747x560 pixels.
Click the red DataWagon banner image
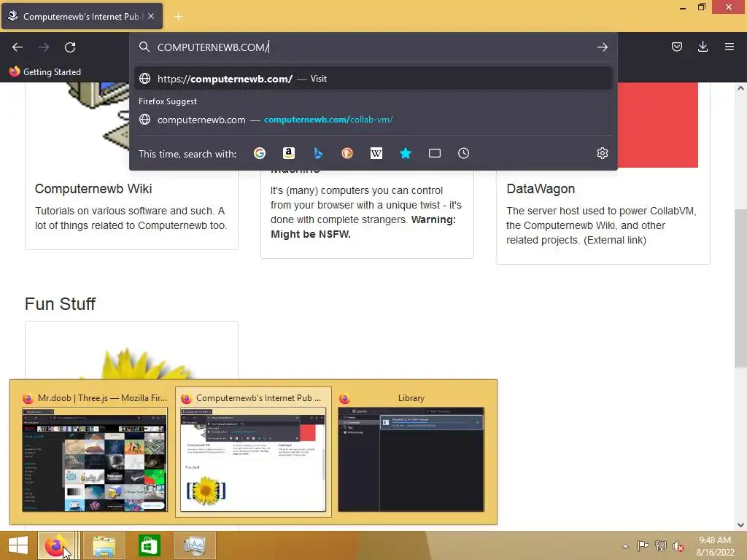[658, 125]
